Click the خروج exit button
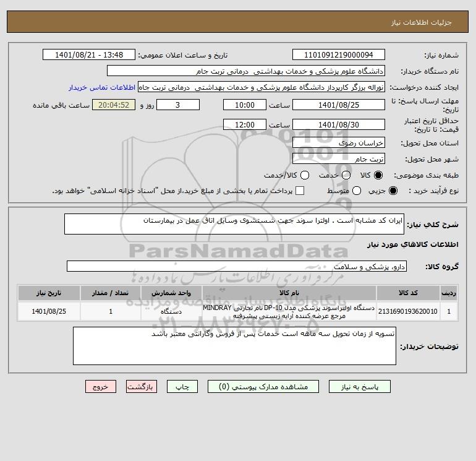 101,387
